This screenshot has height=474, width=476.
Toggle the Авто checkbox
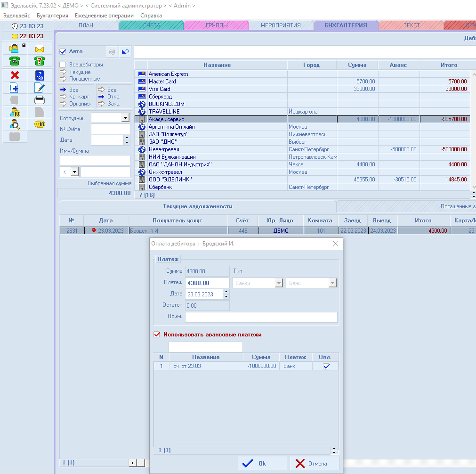click(x=63, y=52)
